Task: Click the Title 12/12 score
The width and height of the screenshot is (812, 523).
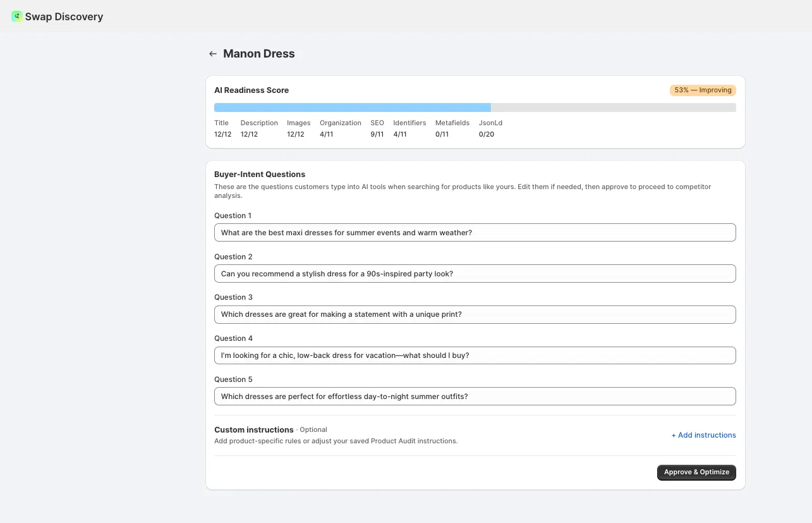Action: (x=222, y=128)
